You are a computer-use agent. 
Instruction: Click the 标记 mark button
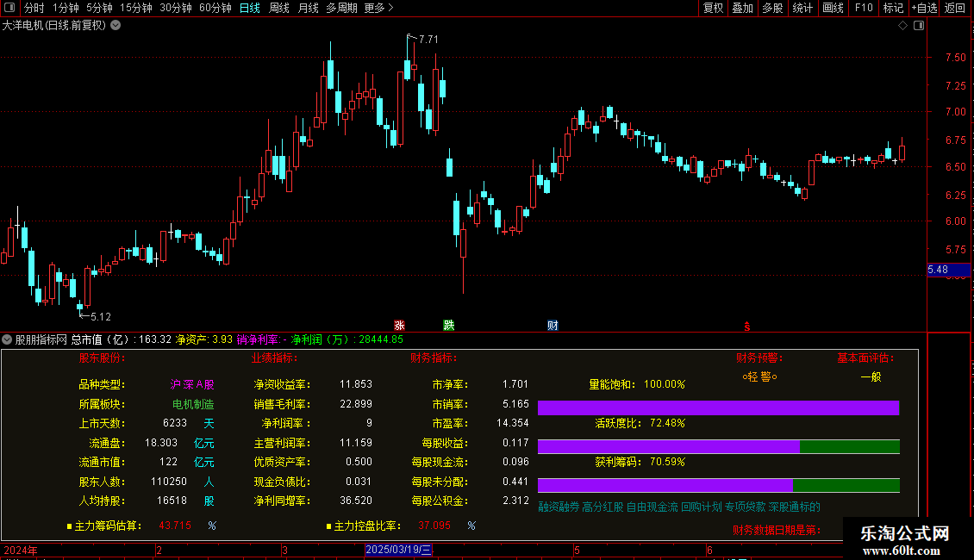pos(893,8)
